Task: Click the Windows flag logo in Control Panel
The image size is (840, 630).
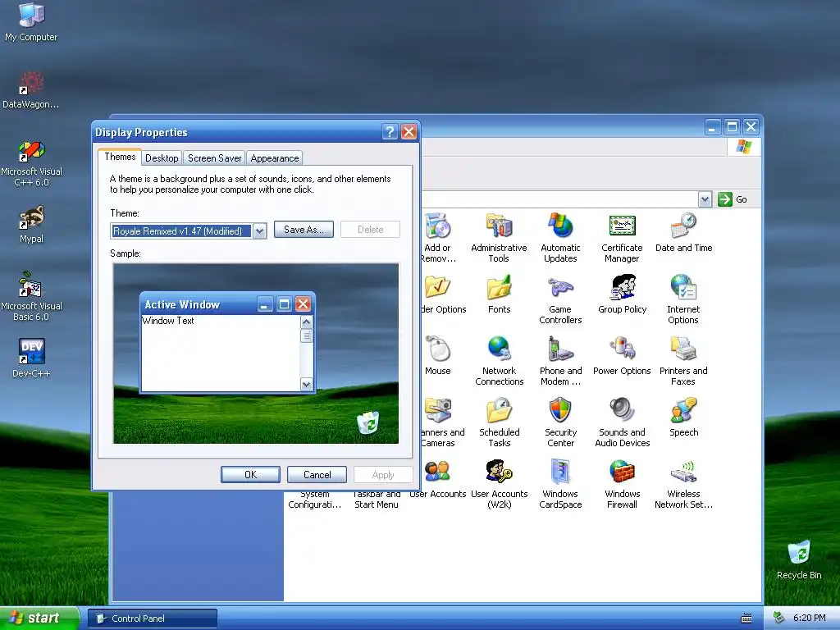Action: pos(743,146)
